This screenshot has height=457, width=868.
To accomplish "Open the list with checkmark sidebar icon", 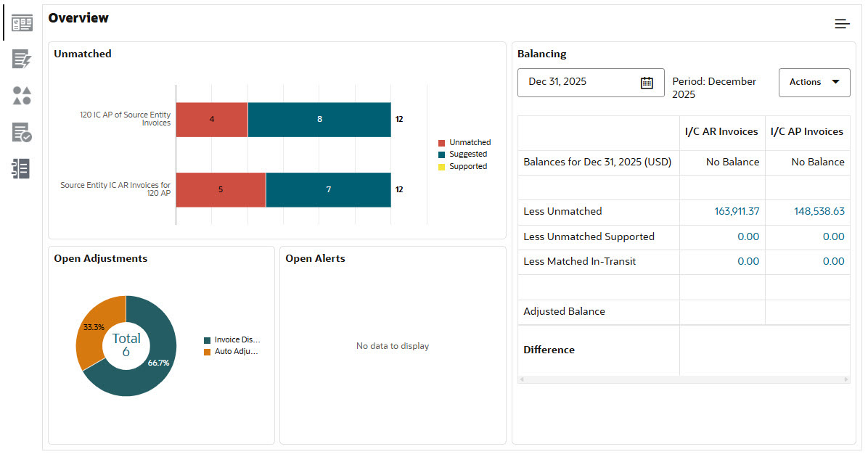I will 22,132.
